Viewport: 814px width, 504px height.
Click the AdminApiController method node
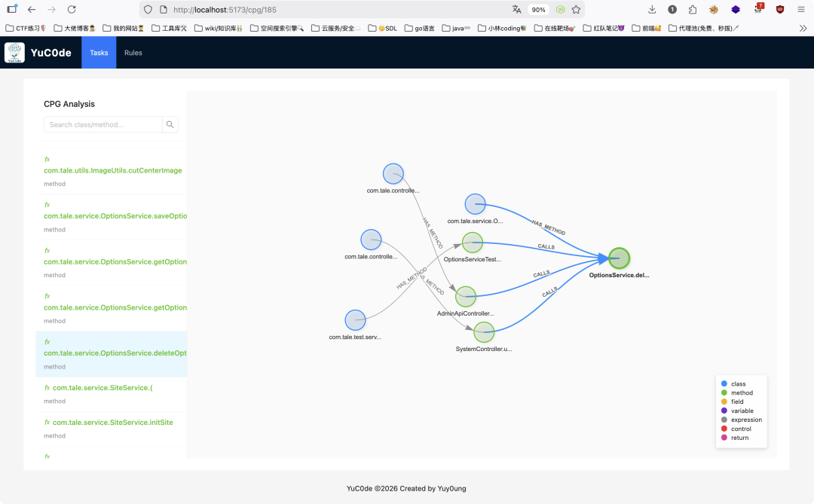[466, 296]
